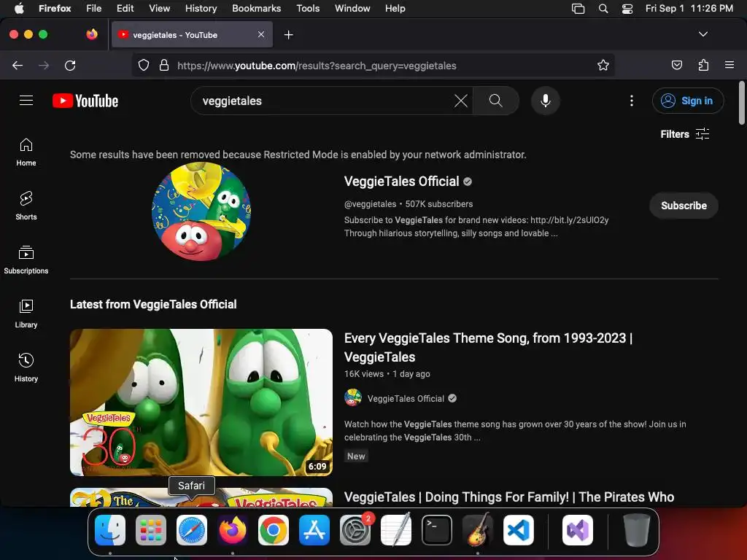Click VeggieTales Official uploader name under video

(x=406, y=399)
